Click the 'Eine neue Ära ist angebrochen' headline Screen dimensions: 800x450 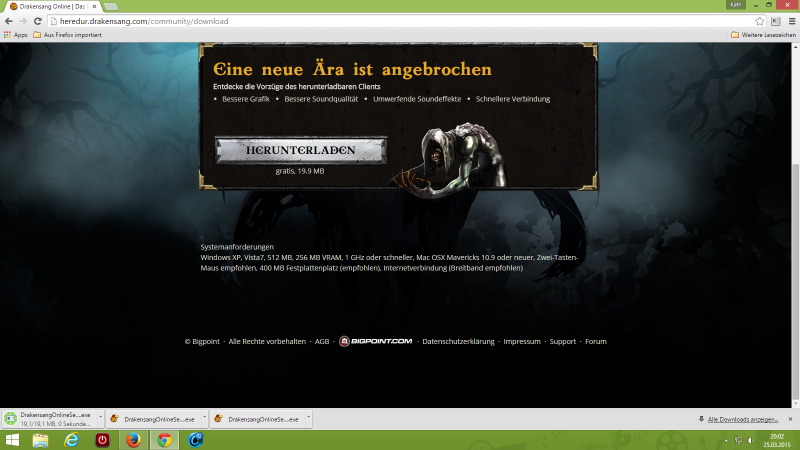[x=353, y=69]
